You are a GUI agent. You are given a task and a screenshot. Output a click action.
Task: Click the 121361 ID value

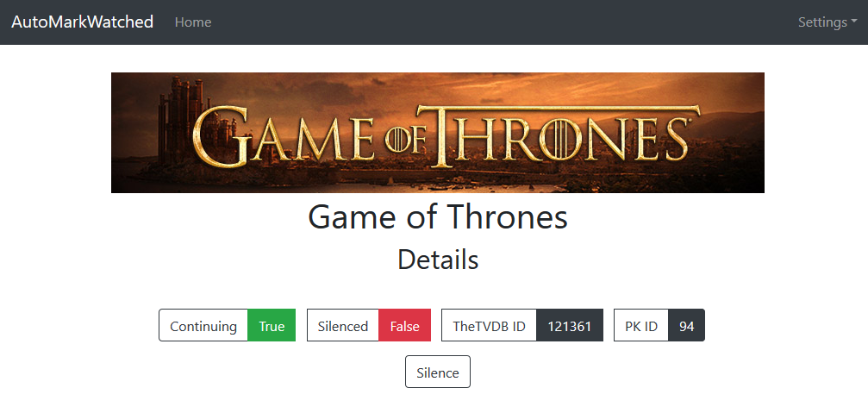tap(570, 326)
